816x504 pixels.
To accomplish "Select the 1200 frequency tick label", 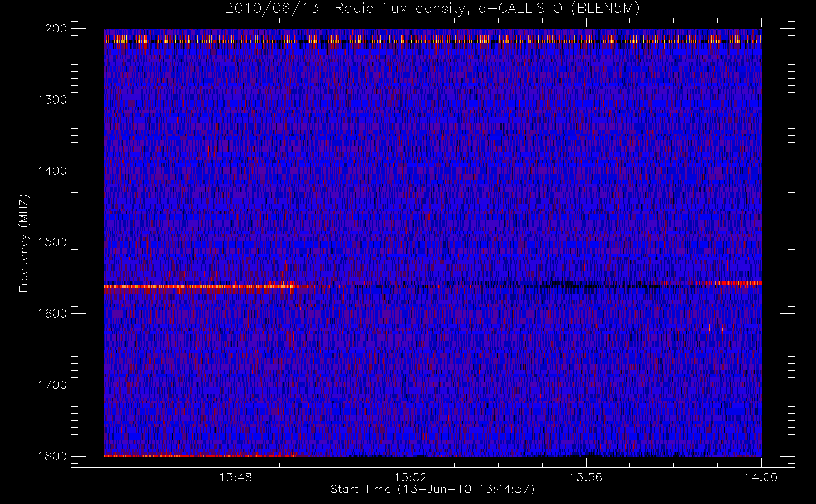I will (x=52, y=29).
